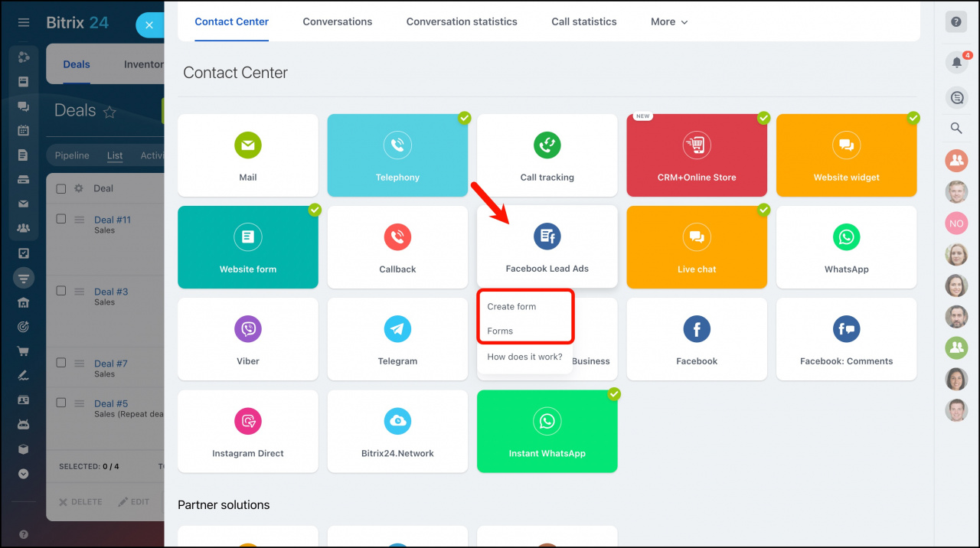Select How does it work? menu item
Image resolution: width=980 pixels, height=548 pixels.
tap(525, 357)
